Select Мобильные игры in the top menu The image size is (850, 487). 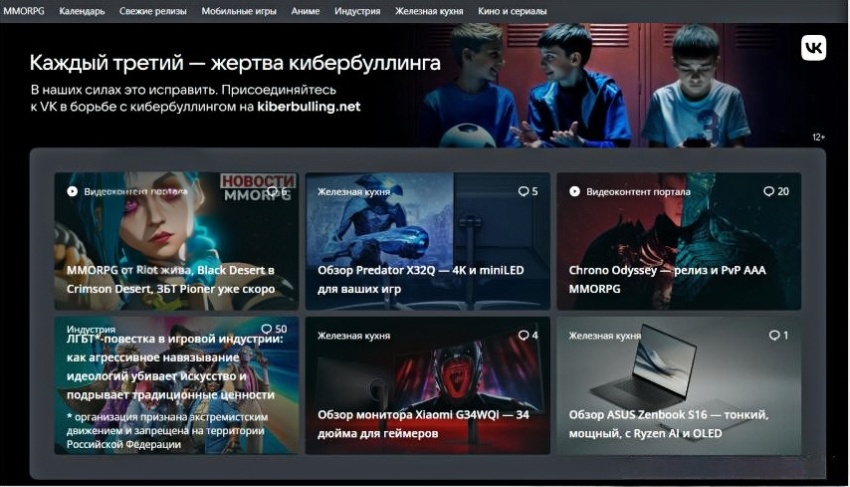(x=239, y=11)
